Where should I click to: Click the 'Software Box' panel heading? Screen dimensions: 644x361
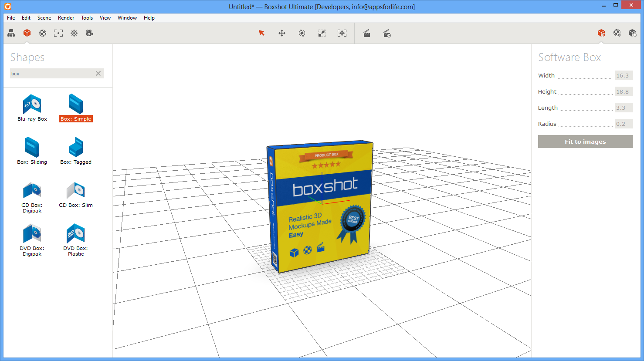click(569, 57)
